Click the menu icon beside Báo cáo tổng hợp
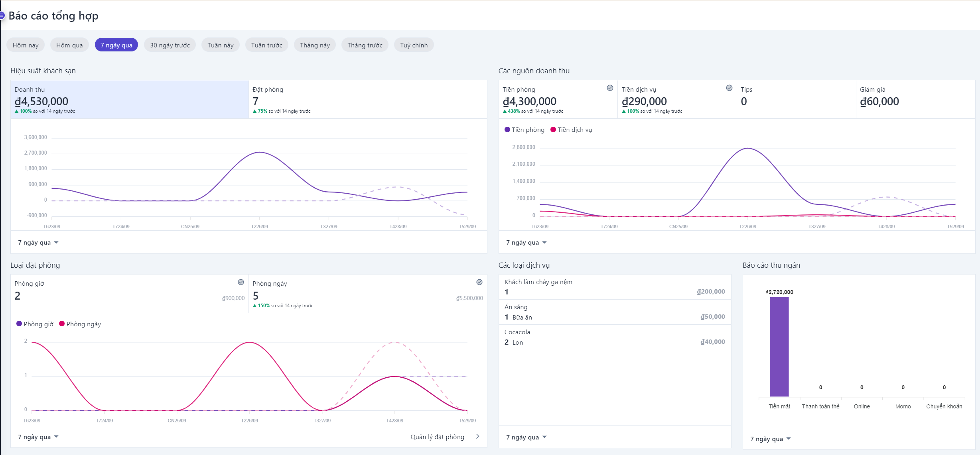980x455 pixels. pyautogui.click(x=2, y=16)
